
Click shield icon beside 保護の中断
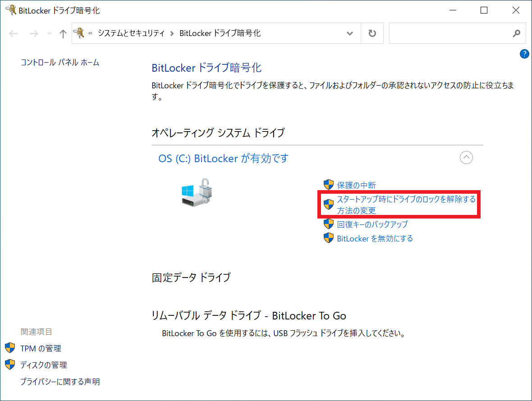[328, 185]
